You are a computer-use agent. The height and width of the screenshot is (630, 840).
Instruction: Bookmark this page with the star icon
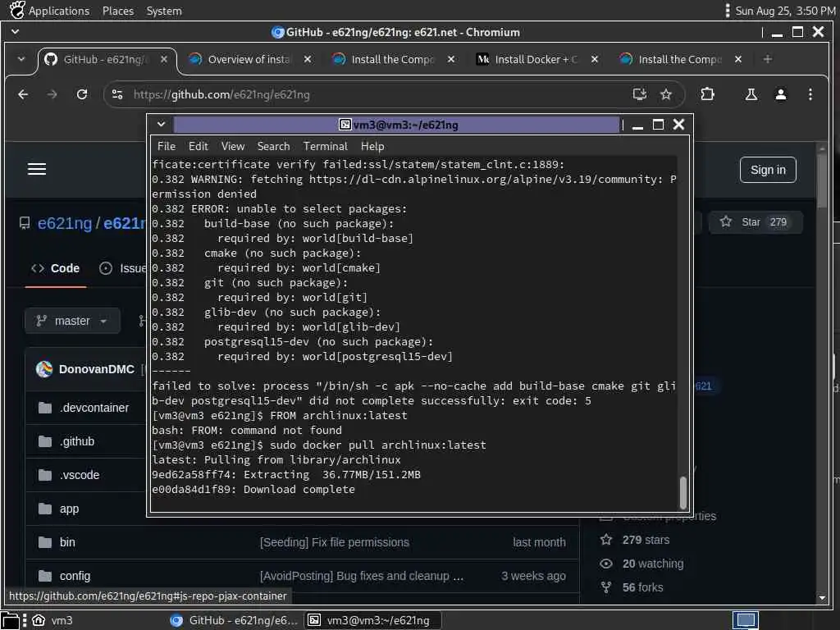tap(666, 95)
